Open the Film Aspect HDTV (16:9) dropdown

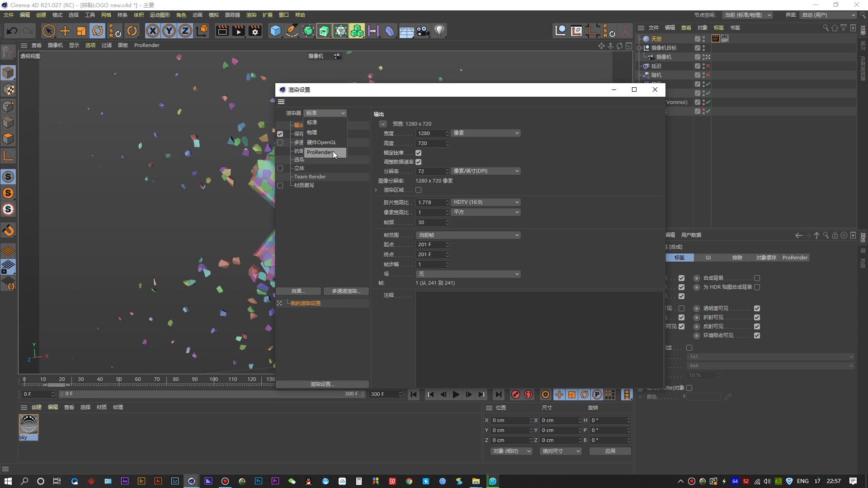486,202
